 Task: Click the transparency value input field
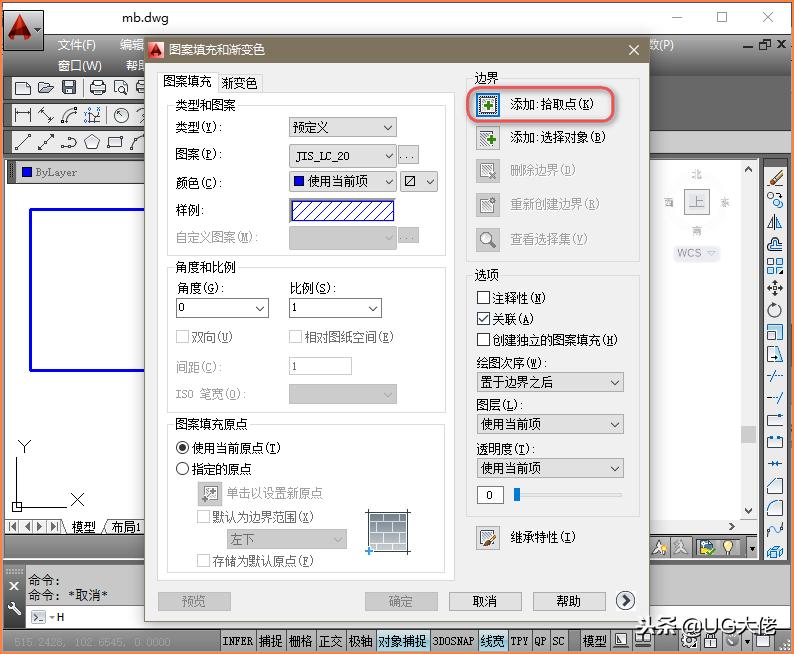[490, 495]
